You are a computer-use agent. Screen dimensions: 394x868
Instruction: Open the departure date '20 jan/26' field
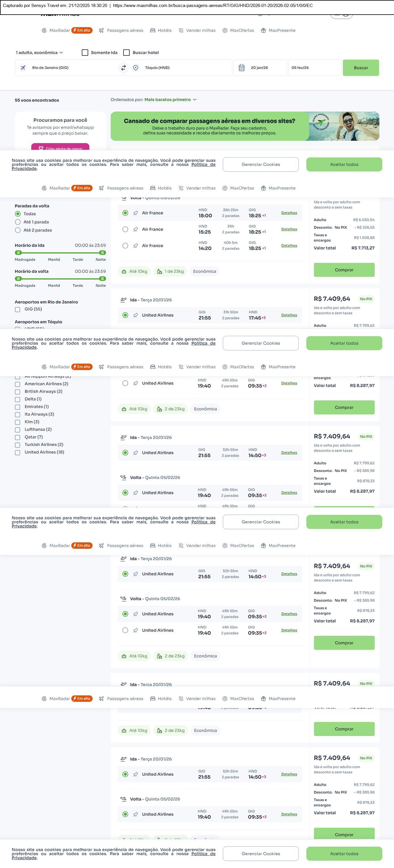pos(260,68)
